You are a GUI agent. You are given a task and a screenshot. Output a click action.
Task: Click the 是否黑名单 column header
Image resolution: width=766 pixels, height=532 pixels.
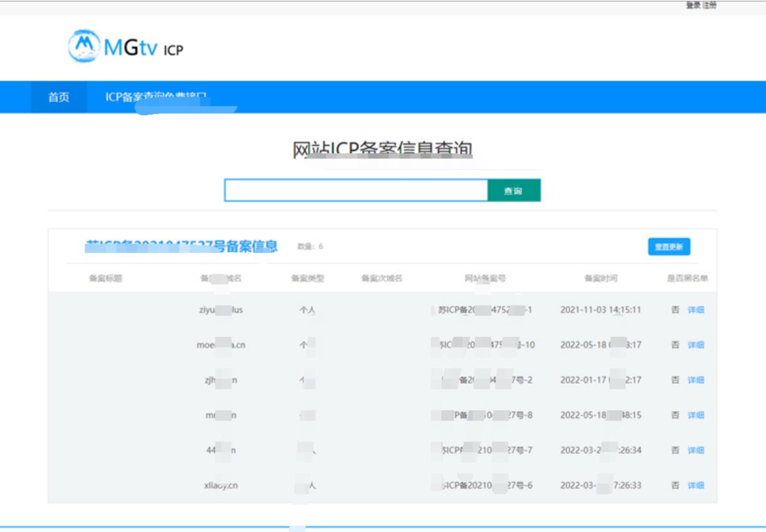coord(687,278)
